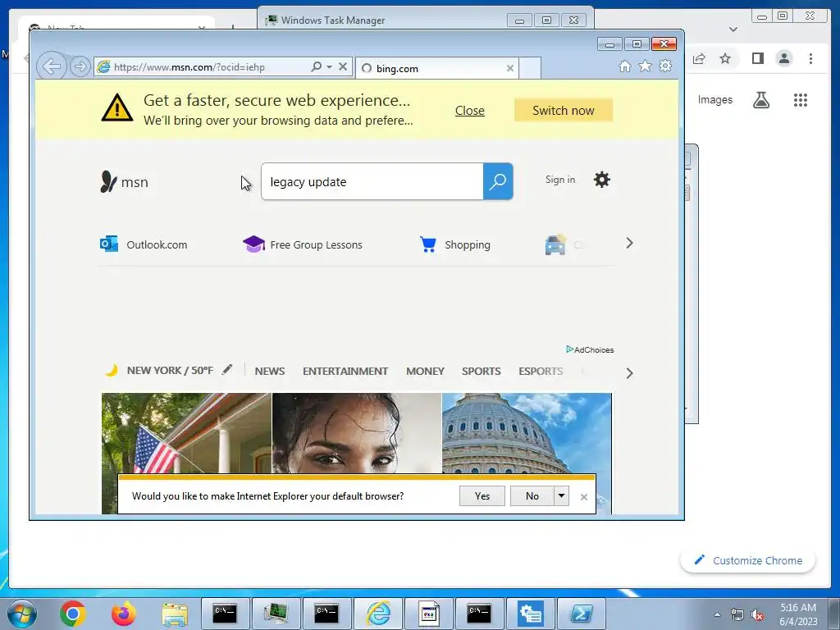The height and width of the screenshot is (630, 840).
Task: Open a new blank IE tab
Action: click(530, 68)
